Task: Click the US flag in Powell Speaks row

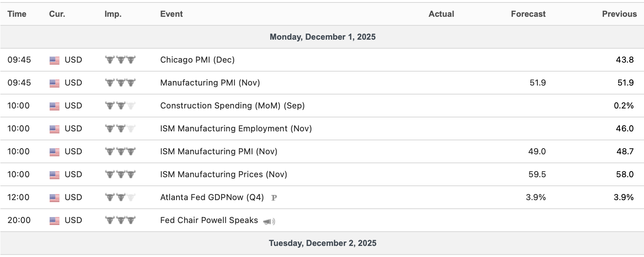Action: [x=54, y=221]
